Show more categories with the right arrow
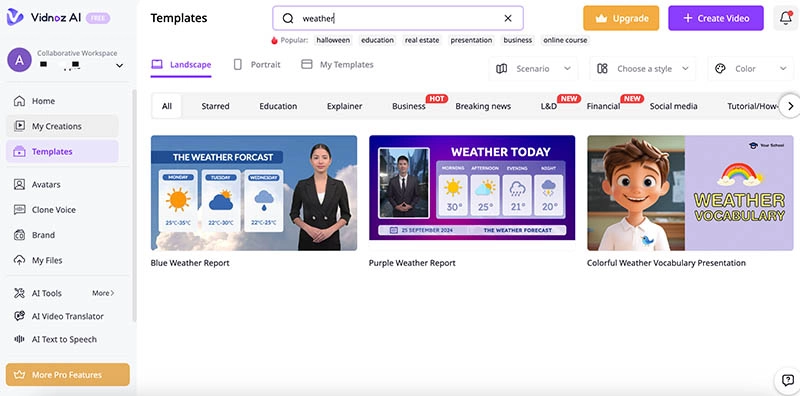The height and width of the screenshot is (396, 800). [790, 106]
